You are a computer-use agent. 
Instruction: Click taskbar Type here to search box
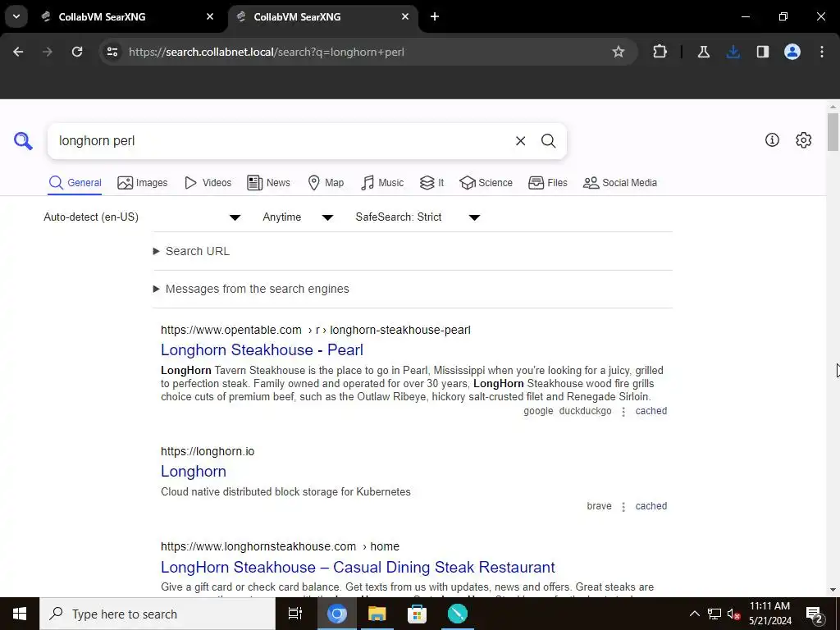pyautogui.click(x=157, y=614)
